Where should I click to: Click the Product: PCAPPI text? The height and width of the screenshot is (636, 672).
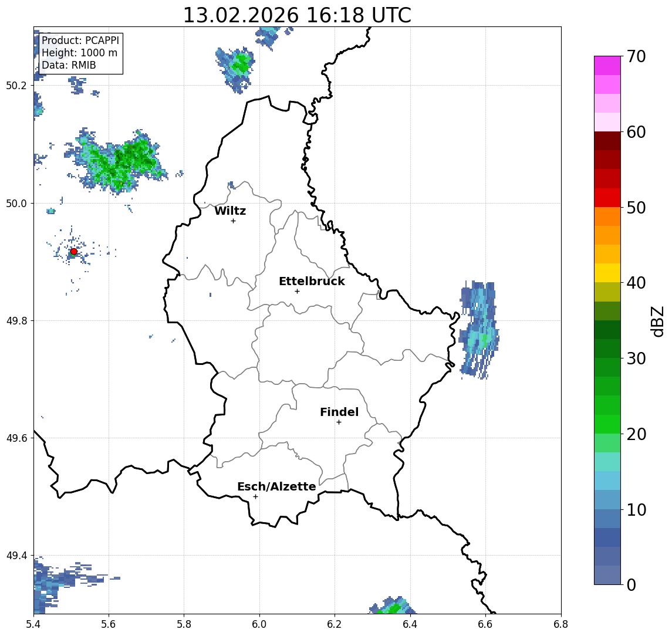(80, 40)
